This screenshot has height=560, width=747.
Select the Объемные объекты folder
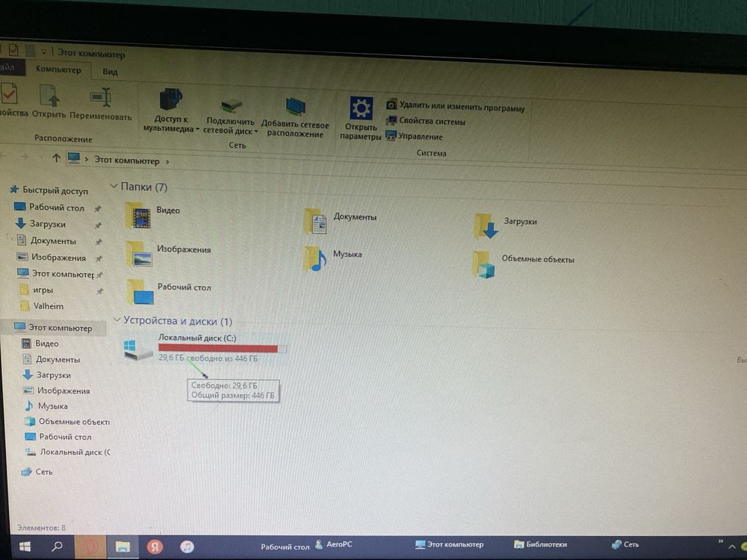click(523, 264)
